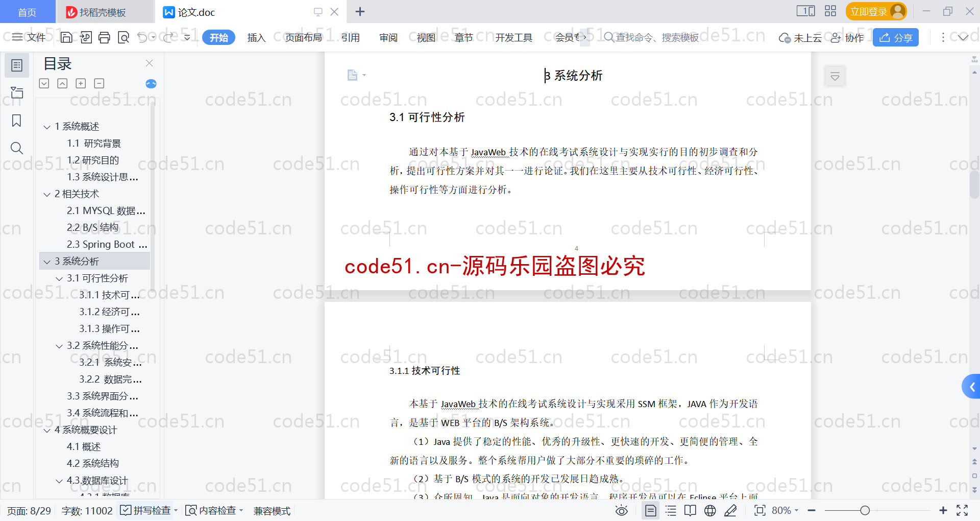This screenshot has height=521, width=980.
Task: Open the 文件 menu
Action: 29,37
